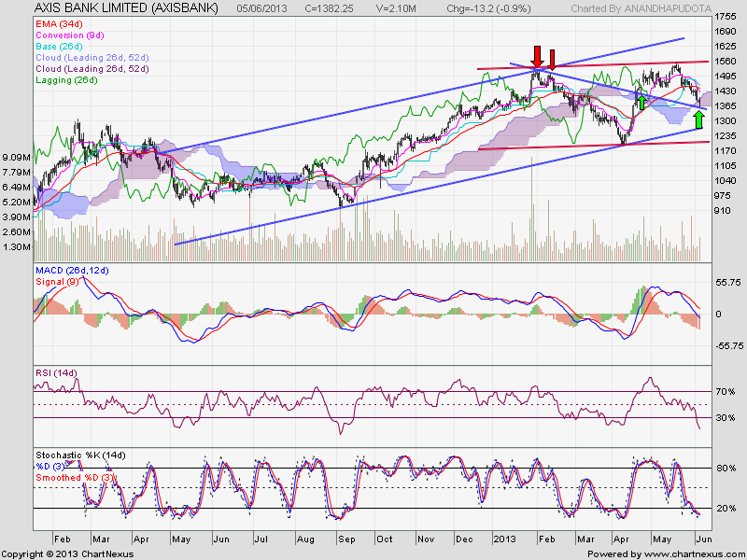This screenshot has height=560, width=747.
Task: Click the 975 price axis label
Action: click(x=723, y=196)
